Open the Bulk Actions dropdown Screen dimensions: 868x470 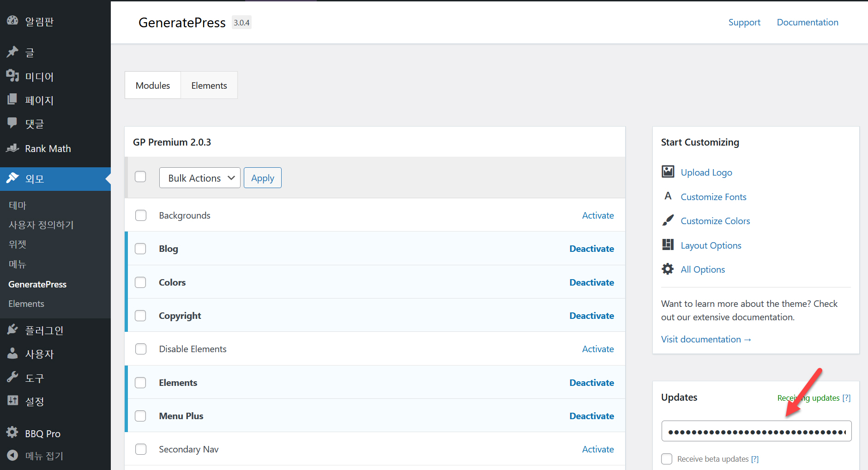[199, 178]
